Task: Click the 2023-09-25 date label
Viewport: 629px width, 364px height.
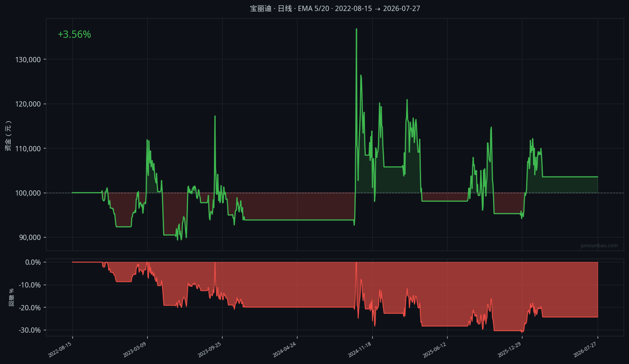Action: (210, 350)
